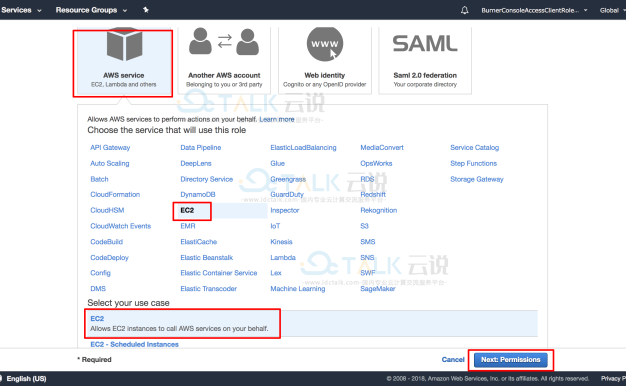The image size is (626, 386).
Task: Click the pin icon in the navbar
Action: pyautogui.click(x=146, y=10)
